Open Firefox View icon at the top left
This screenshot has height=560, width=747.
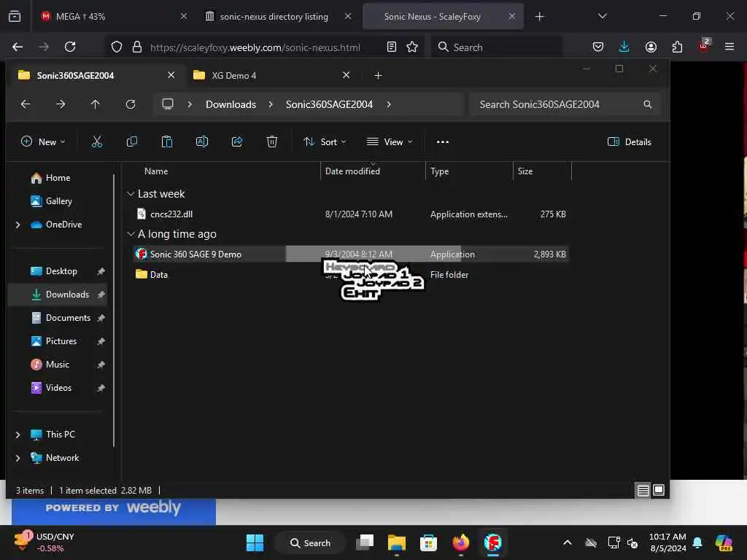(x=15, y=17)
